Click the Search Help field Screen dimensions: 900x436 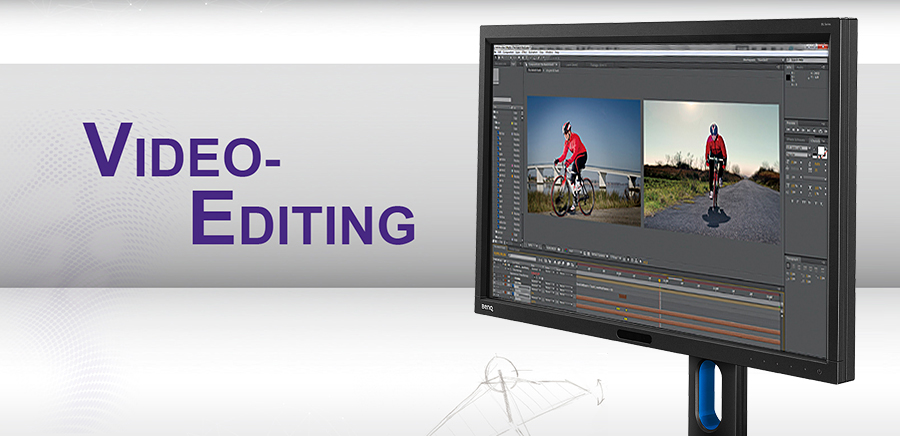point(802,61)
